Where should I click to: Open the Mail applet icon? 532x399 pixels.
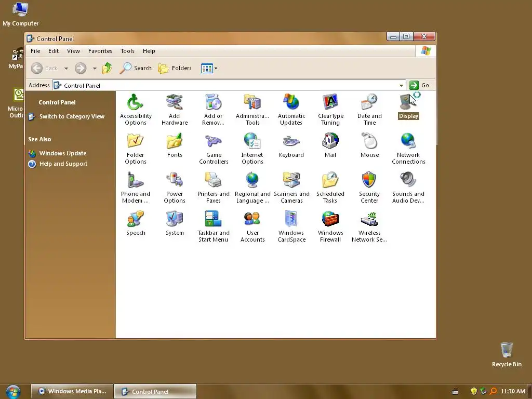tap(330, 145)
